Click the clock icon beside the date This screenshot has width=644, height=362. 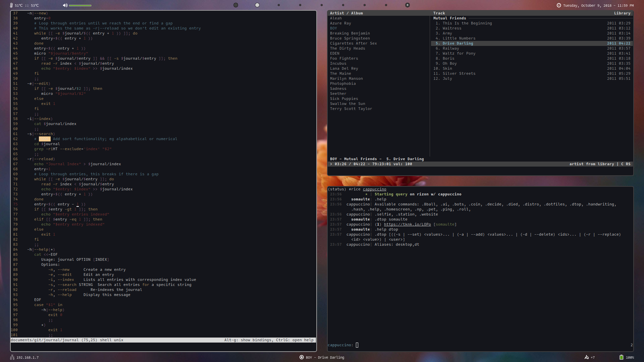coord(559,5)
